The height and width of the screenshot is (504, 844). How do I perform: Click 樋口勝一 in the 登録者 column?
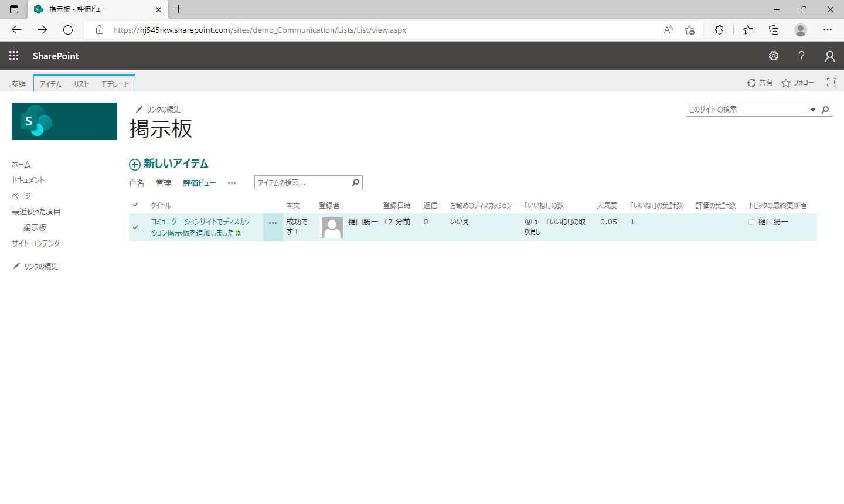(x=363, y=222)
